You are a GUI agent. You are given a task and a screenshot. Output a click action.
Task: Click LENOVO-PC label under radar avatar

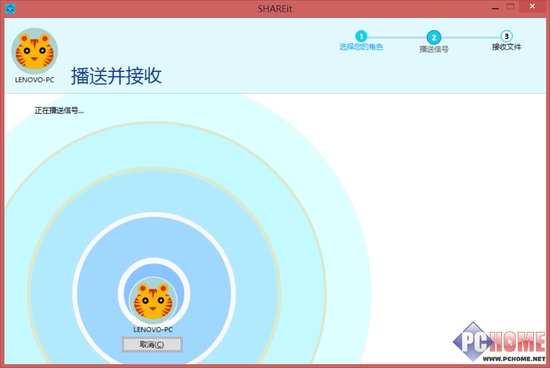pyautogui.click(x=153, y=330)
